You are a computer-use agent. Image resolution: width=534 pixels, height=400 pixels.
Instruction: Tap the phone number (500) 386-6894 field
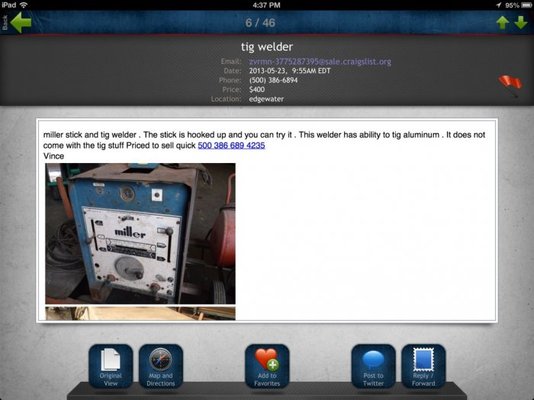[273, 80]
